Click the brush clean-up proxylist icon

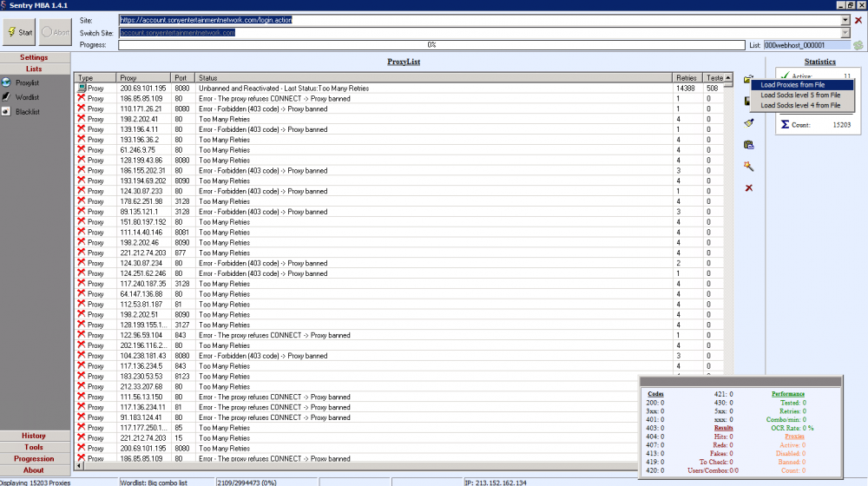click(749, 123)
